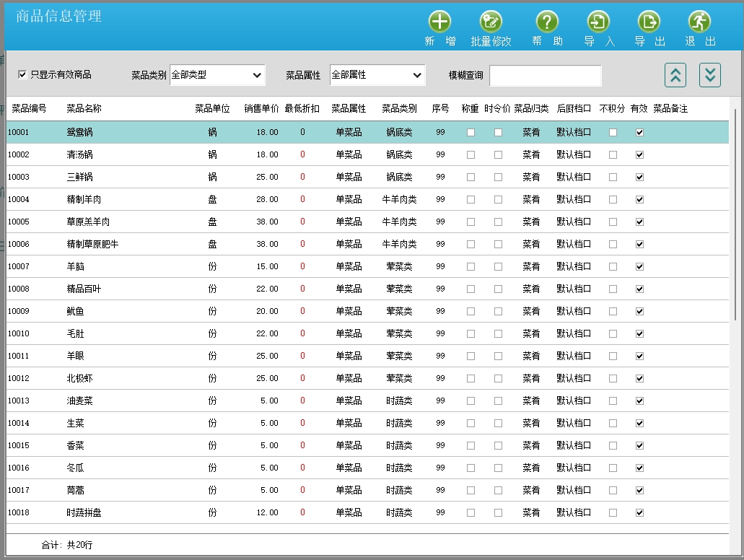Tick 不积分 checkbox for 羊脑 row
The width and height of the screenshot is (744, 560).
(613, 267)
